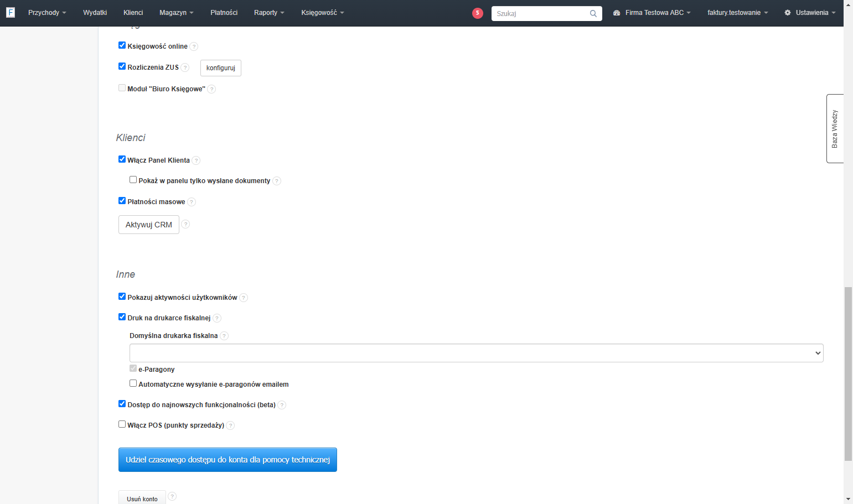Click the konfiguruj button for ZUS

(221, 68)
